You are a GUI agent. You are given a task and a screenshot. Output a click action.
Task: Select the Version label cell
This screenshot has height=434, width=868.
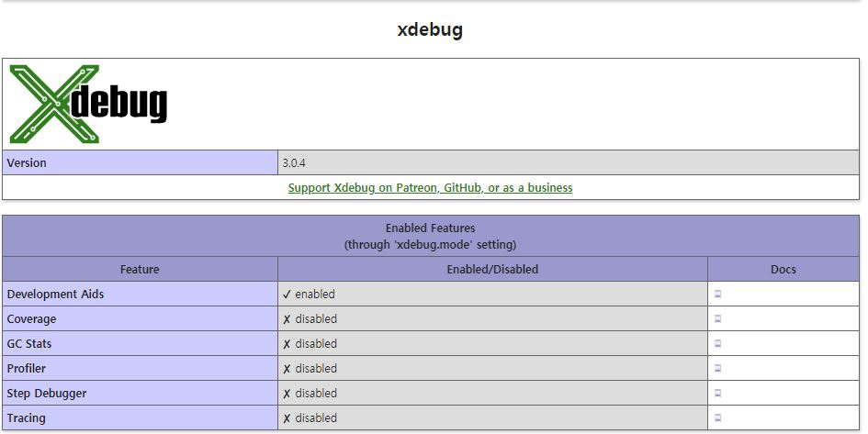pos(140,162)
